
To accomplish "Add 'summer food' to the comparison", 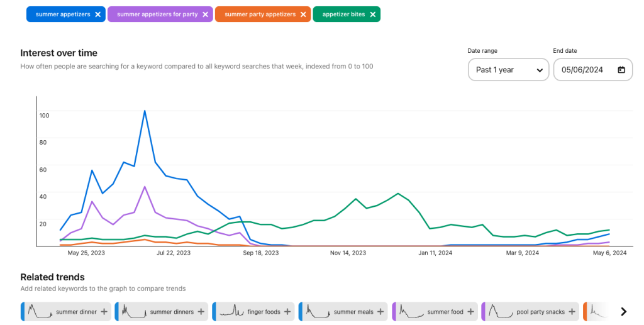I will [470, 312].
